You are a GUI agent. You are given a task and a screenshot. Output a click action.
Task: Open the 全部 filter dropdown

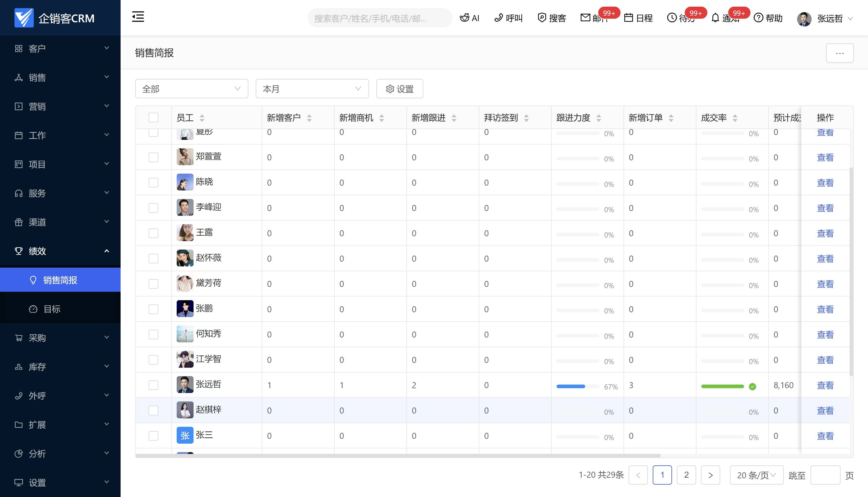191,89
